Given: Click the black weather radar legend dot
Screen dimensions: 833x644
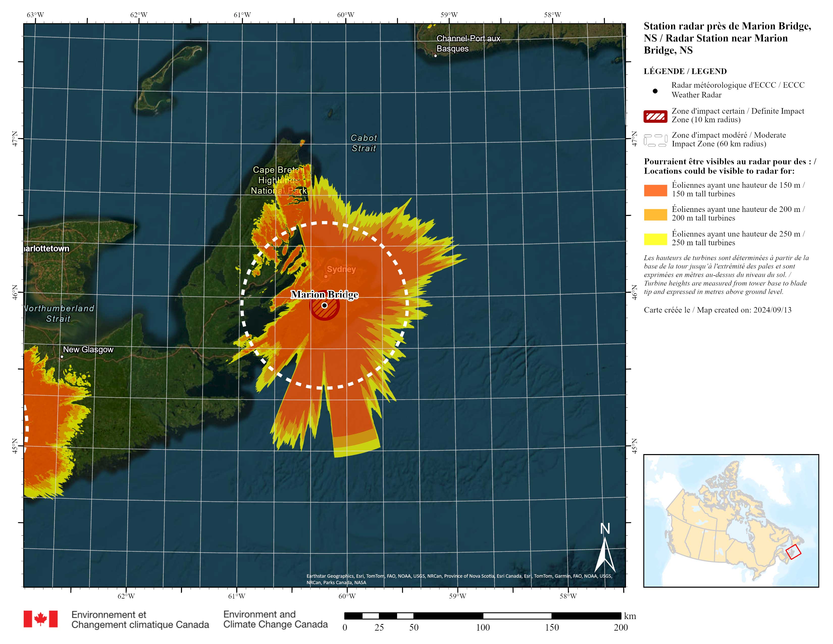Looking at the screenshot, I should point(655,91).
